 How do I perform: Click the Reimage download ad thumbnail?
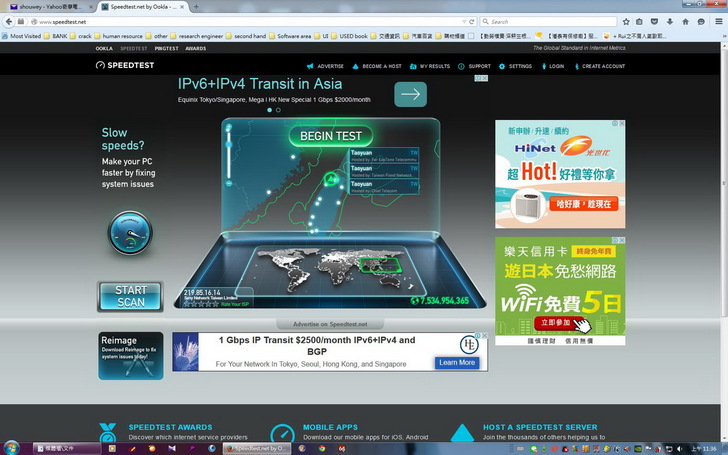coord(130,356)
